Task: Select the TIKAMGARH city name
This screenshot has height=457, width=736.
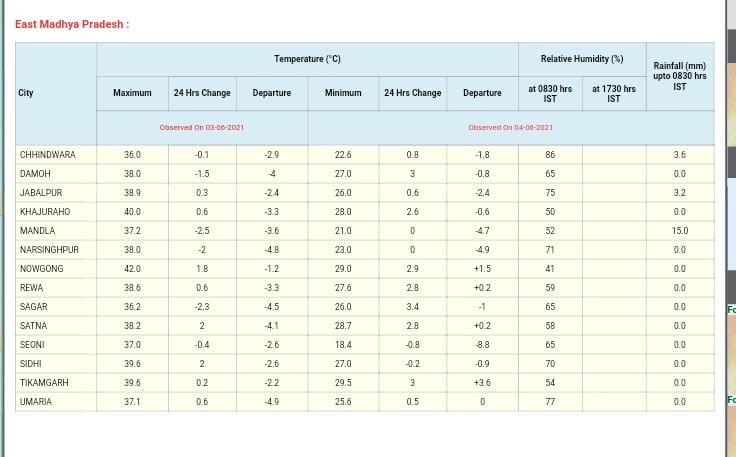Action: click(x=44, y=383)
